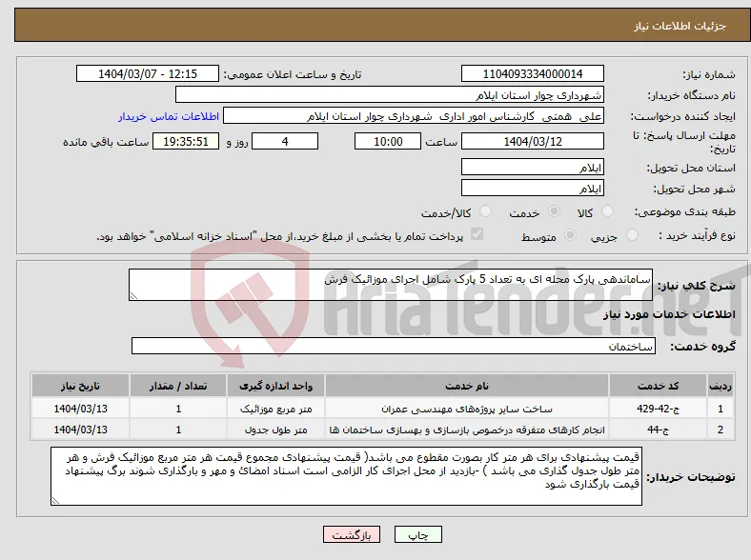
Task: Select the کالا/خدمت radio button
Action: pos(485,211)
